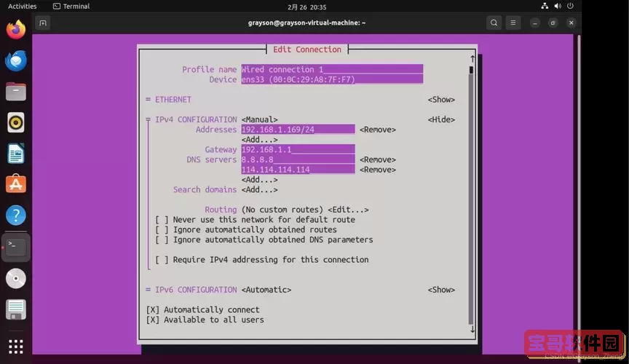Open the Help icon in dock

(x=15, y=215)
